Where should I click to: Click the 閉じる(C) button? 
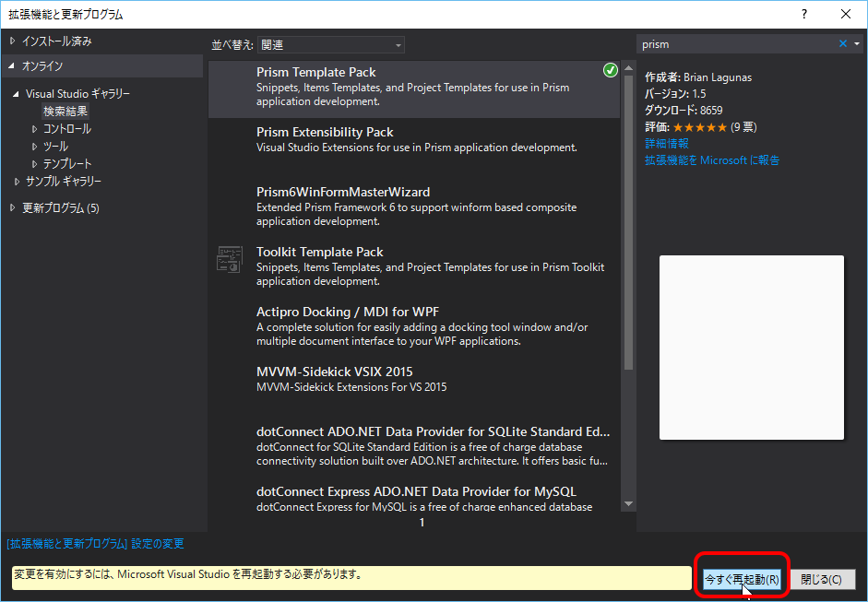pos(822,579)
